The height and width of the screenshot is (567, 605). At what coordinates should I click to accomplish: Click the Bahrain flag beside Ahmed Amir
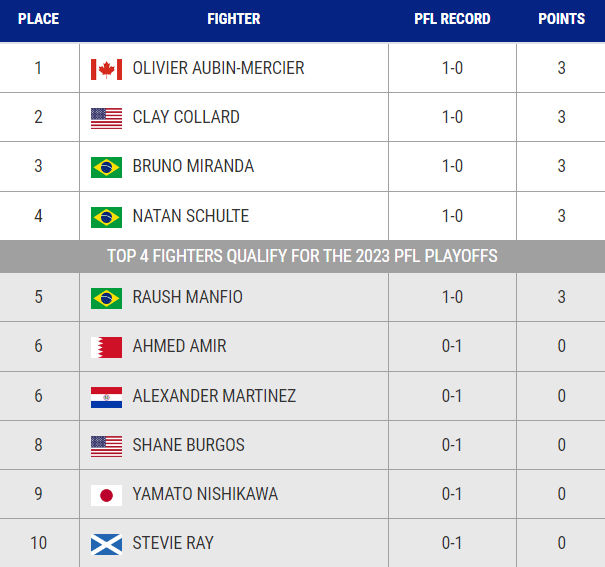(106, 347)
